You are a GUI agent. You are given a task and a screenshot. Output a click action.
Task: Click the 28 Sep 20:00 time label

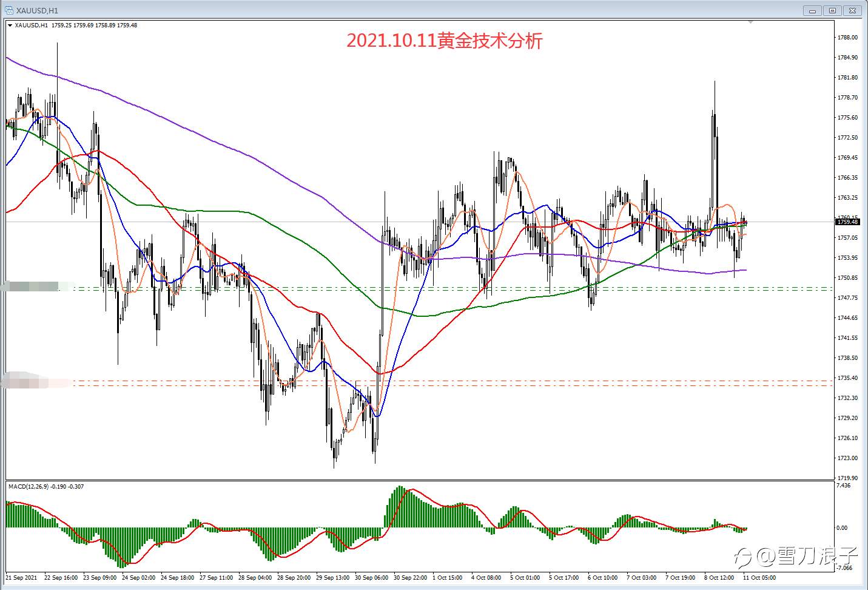point(294,578)
